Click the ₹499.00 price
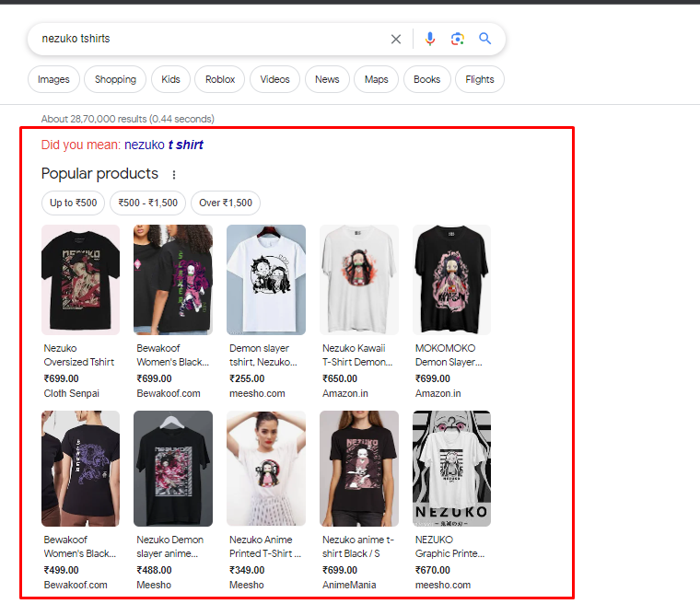Viewport: 700px width, 604px height. [61, 570]
